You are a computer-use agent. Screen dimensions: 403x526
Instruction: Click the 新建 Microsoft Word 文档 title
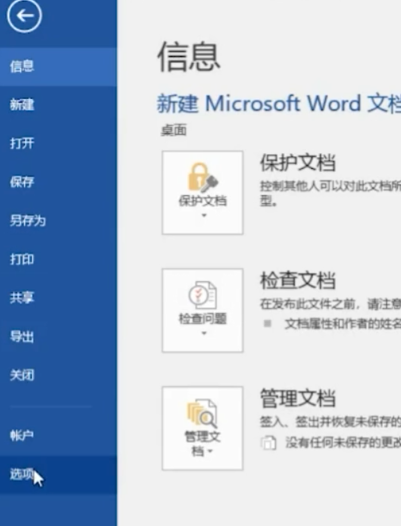coord(279,103)
